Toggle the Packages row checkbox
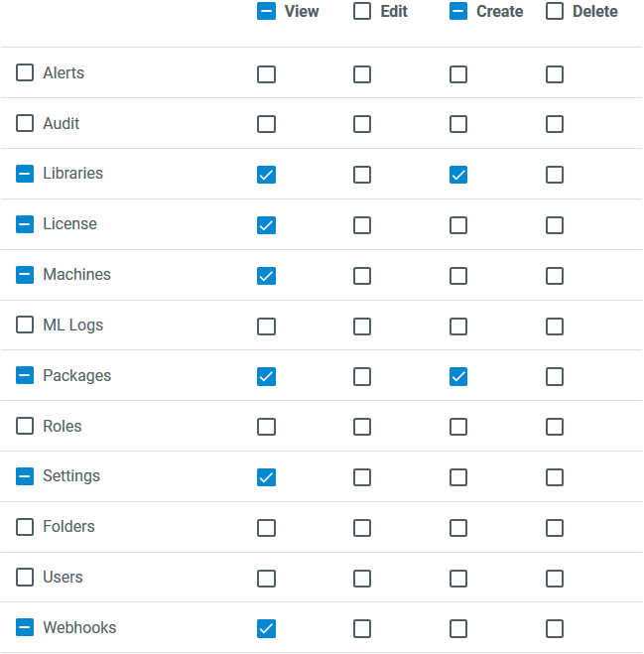The height and width of the screenshot is (654, 644). click(25, 375)
